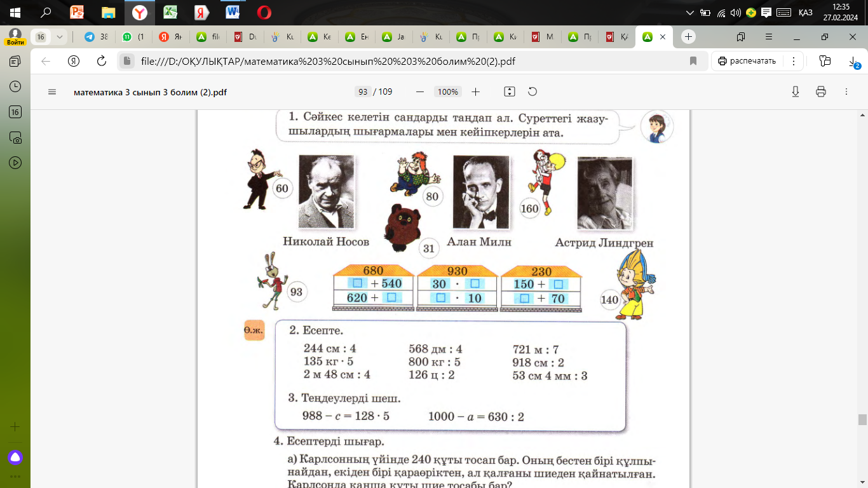Open PowerPoint from the taskbar

(77, 12)
